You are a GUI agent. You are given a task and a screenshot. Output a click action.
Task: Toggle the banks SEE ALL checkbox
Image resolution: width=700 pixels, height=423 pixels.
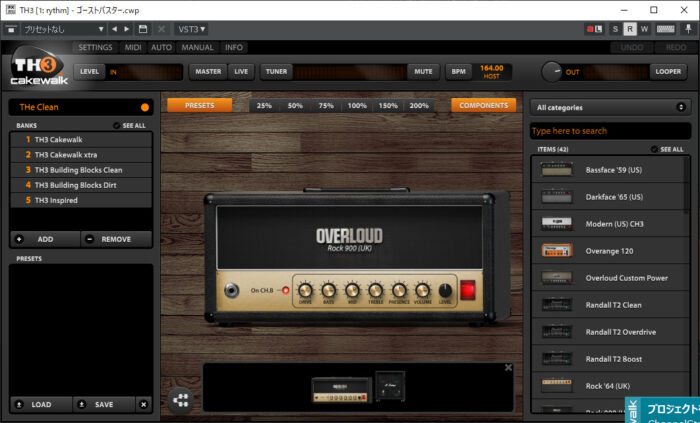[117, 126]
